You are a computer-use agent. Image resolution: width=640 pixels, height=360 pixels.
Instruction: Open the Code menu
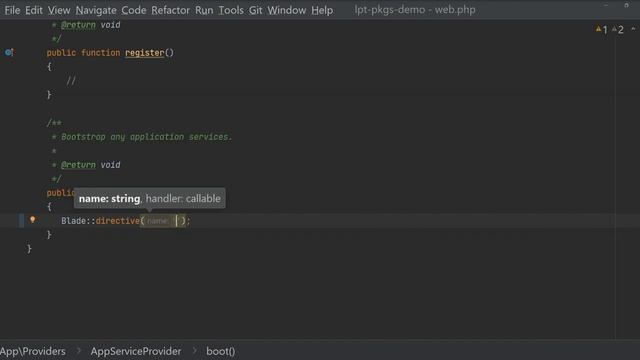coord(134,10)
